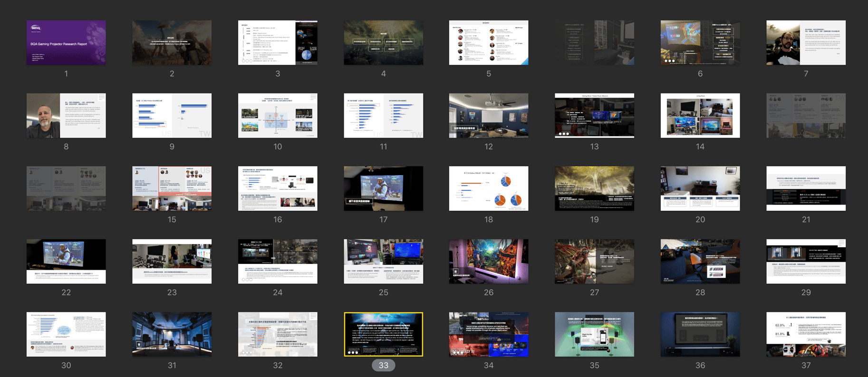Open slide 9 bar chart thumbnail
Image resolution: width=868 pixels, height=377 pixels.
pos(172,115)
